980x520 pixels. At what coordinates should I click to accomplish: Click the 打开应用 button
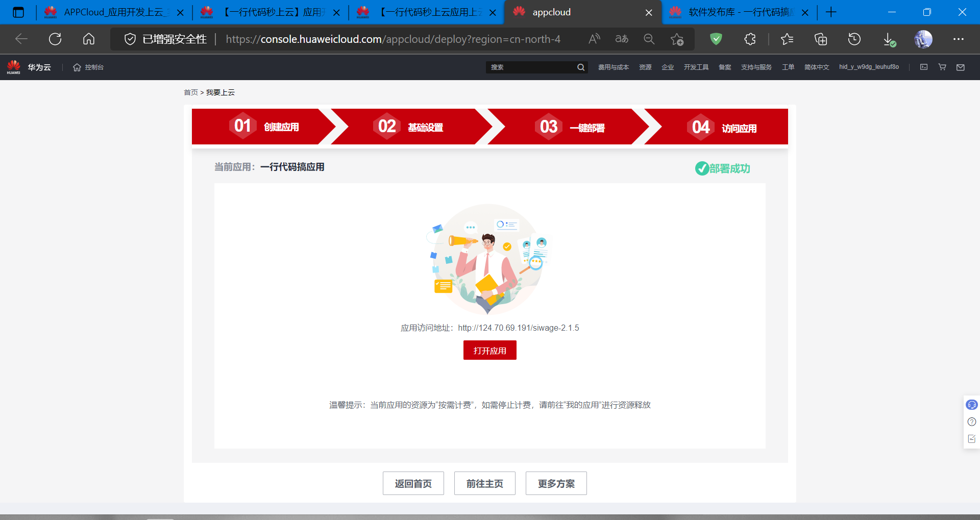(489, 350)
